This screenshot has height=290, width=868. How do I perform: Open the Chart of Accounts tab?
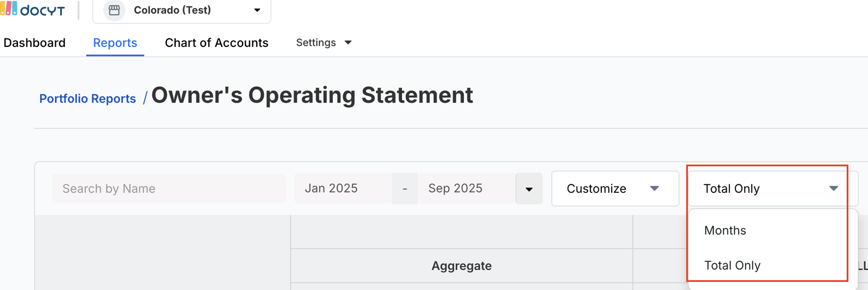[217, 42]
